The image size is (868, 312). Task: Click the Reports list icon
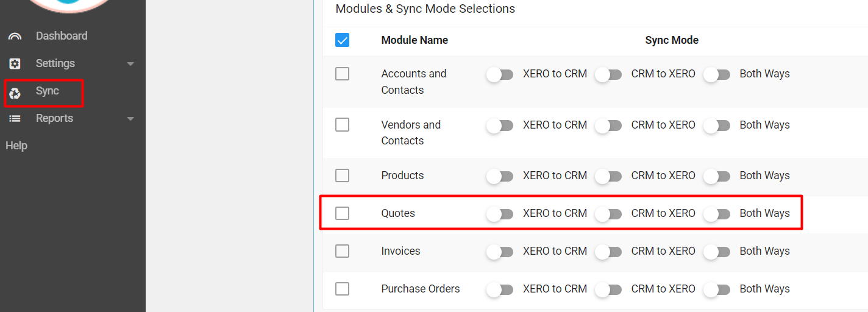(15, 119)
